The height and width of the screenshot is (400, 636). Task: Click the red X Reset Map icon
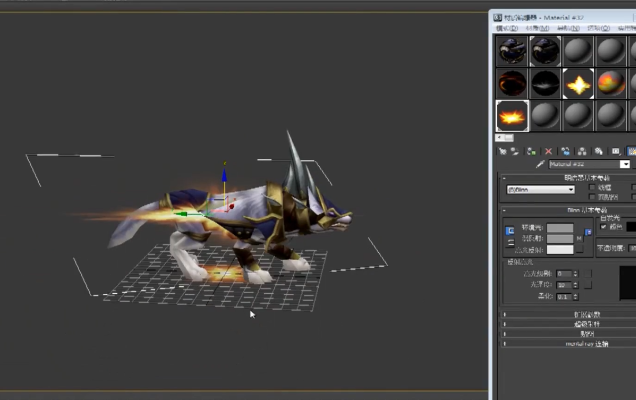[x=548, y=151]
